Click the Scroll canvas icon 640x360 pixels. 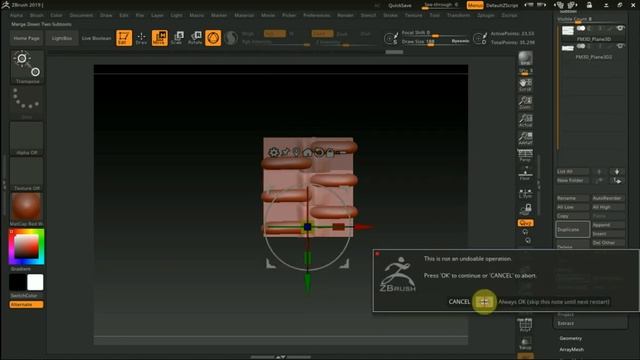(x=525, y=84)
